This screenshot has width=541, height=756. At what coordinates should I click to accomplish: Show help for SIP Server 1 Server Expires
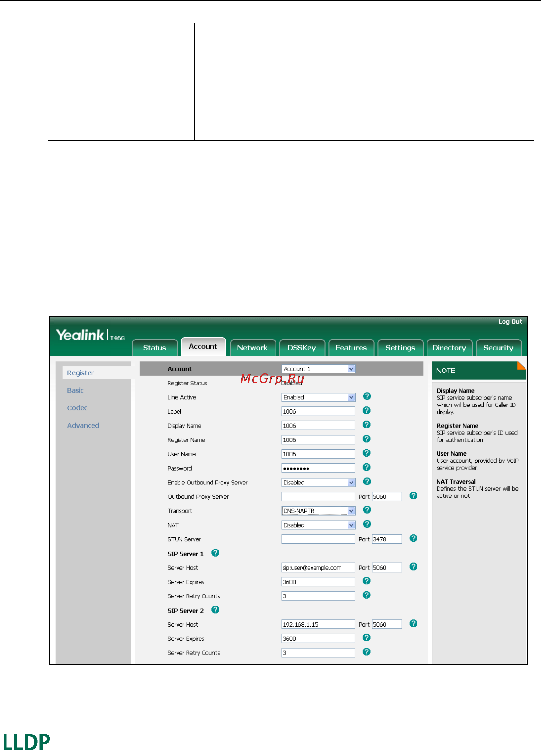coord(367,581)
